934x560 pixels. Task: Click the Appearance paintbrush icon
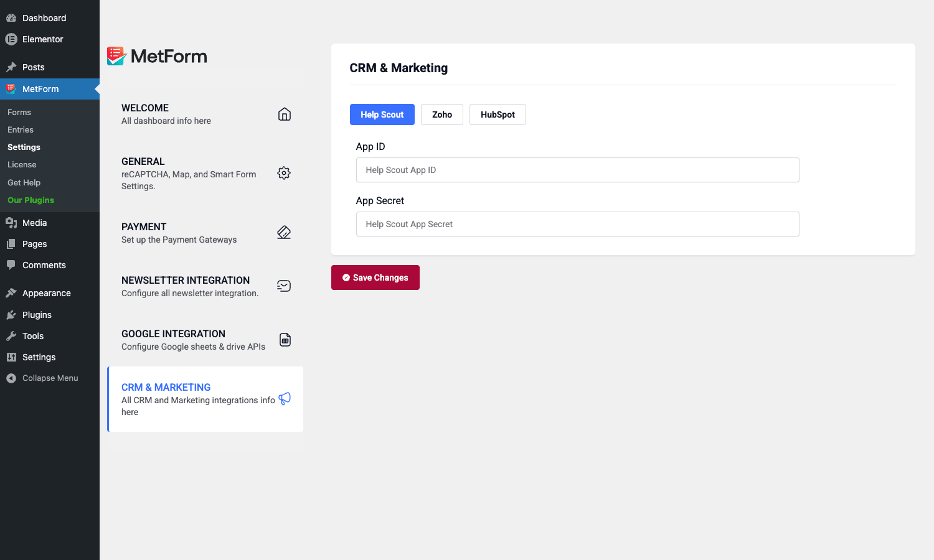pos(11,293)
